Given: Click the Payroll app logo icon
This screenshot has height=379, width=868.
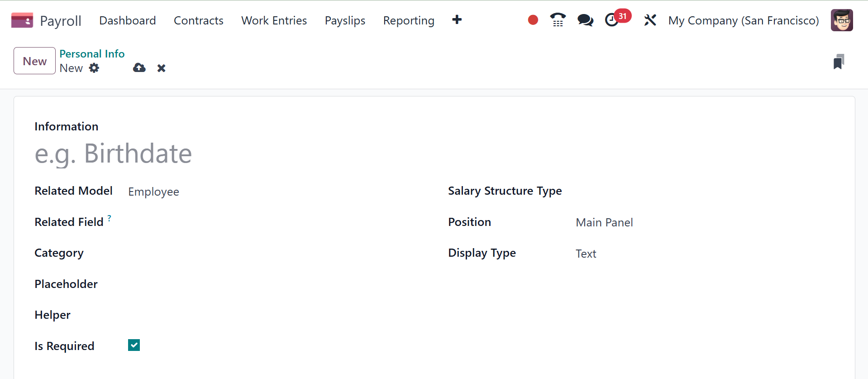Looking at the screenshot, I should (22, 20).
